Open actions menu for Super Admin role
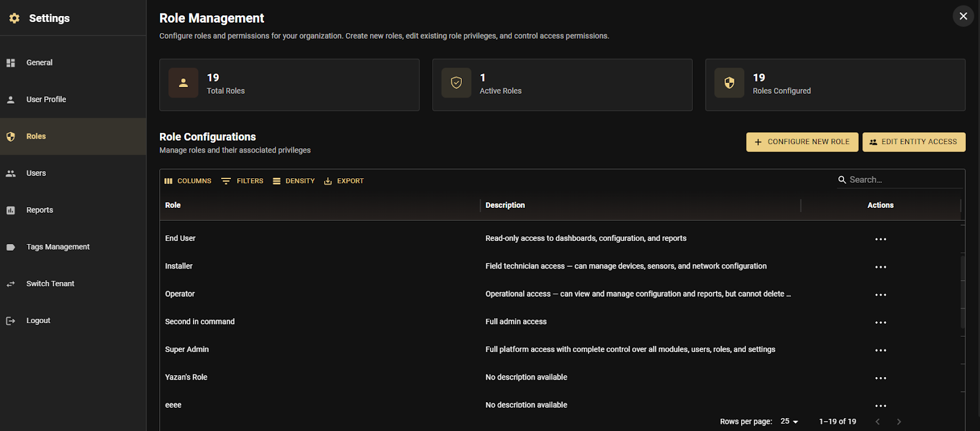This screenshot has width=980, height=431. pos(880,350)
